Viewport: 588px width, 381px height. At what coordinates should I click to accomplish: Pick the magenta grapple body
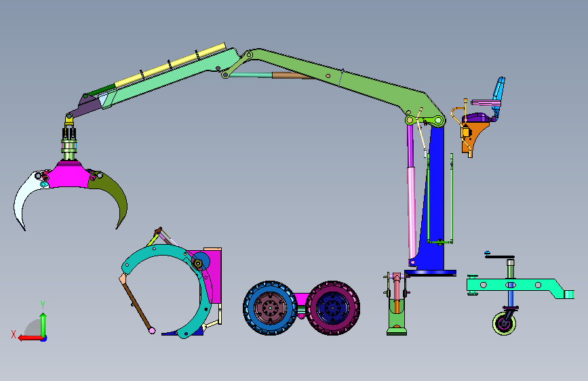click(69, 176)
